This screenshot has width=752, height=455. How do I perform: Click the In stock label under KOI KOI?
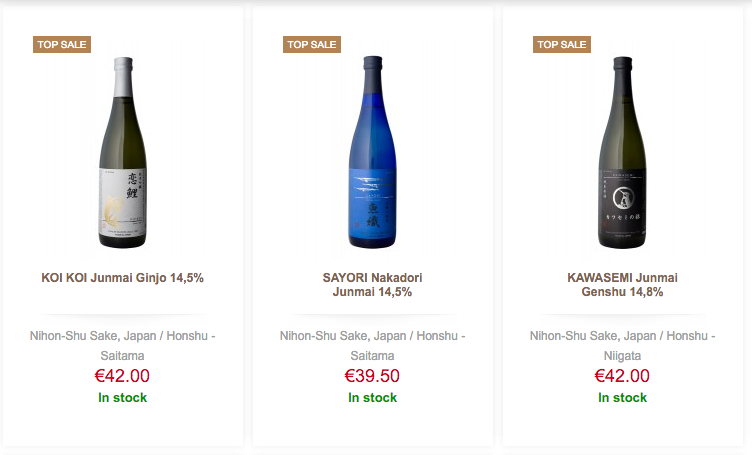tap(122, 398)
